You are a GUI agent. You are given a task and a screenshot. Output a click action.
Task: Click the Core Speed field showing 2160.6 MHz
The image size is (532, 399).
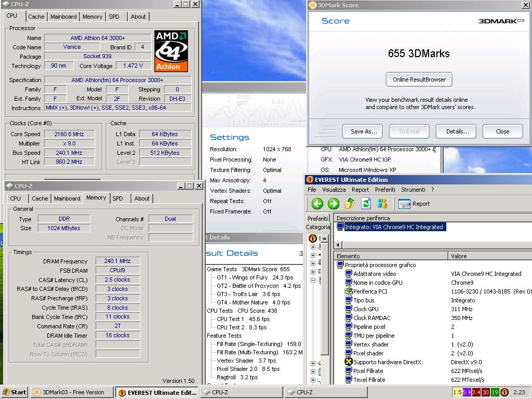pyautogui.click(x=69, y=134)
